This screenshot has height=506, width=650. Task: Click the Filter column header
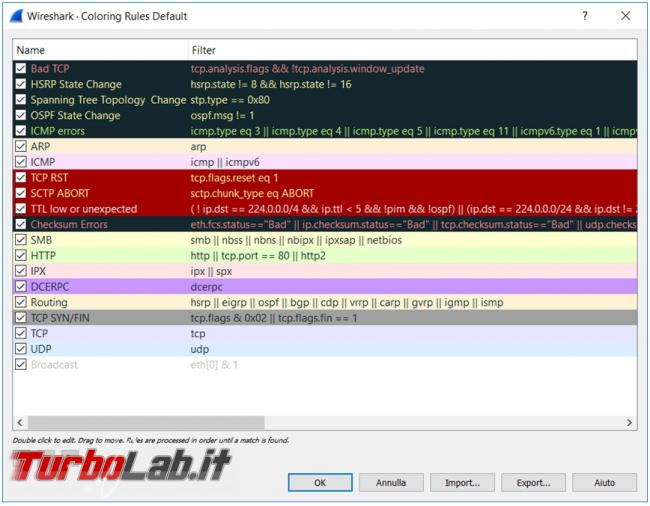[x=412, y=50]
